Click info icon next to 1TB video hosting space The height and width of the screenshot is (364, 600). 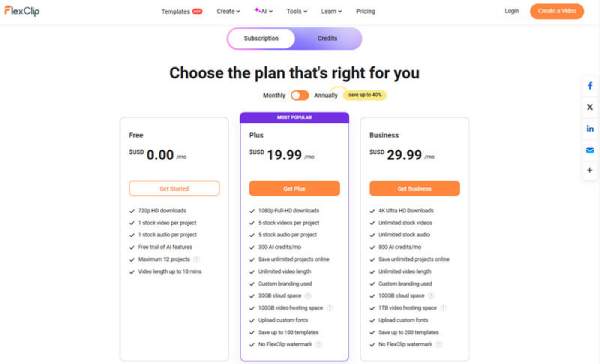point(443,308)
